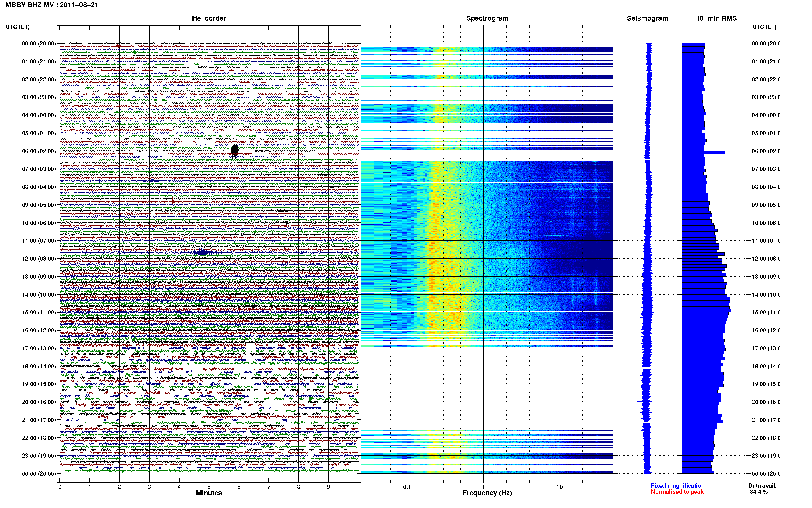This screenshot has height=508, width=812.
Task: Click the '15:00 (11:00)' label on the left axis
Action: 39,313
